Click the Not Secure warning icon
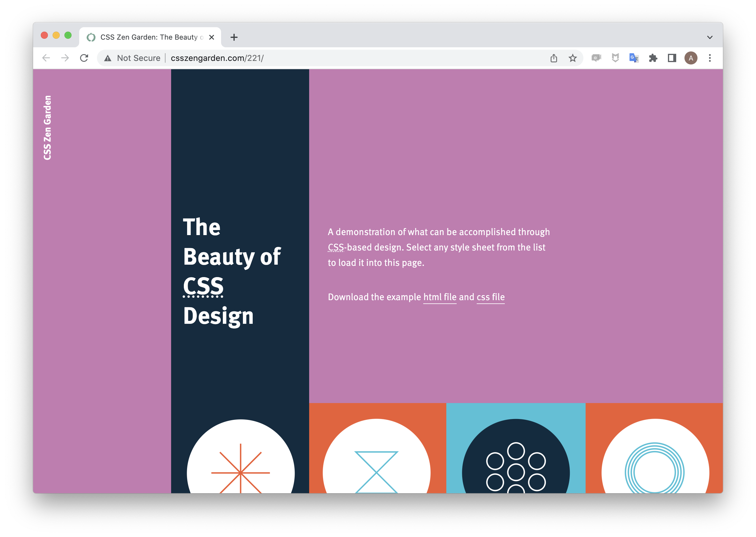The height and width of the screenshot is (537, 756). [108, 58]
